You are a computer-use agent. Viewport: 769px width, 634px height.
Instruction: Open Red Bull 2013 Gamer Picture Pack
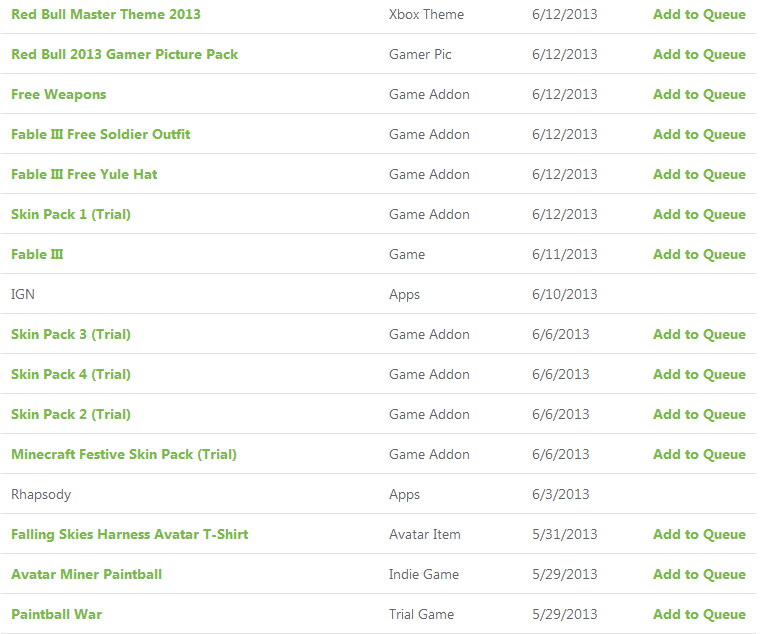[x=125, y=54]
